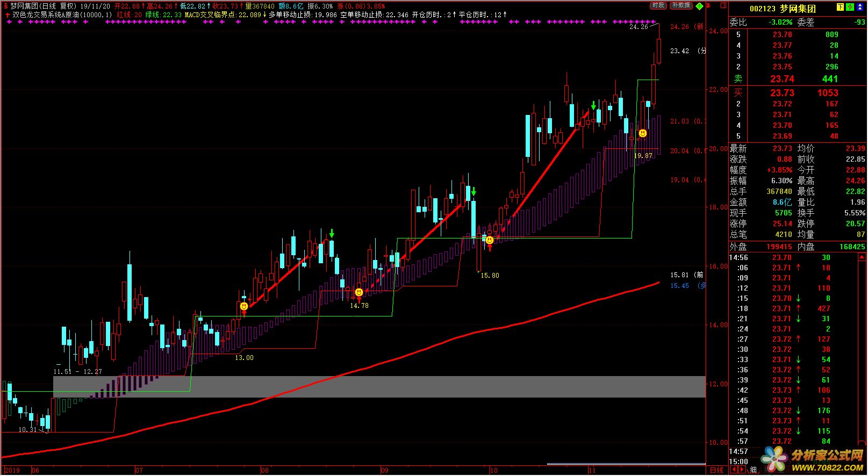Click the 20.04 red level label on axis

click(679, 151)
